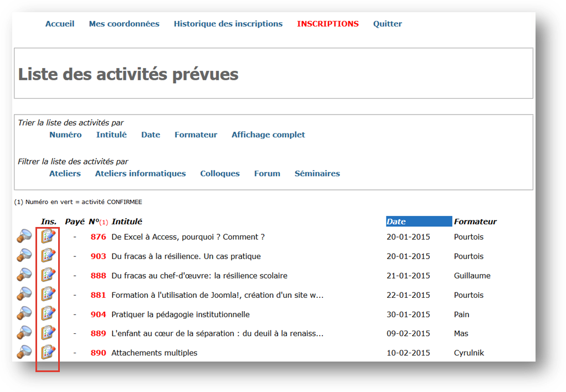Click the Formateur column header
This screenshot has width=566, height=392.
[x=475, y=221]
